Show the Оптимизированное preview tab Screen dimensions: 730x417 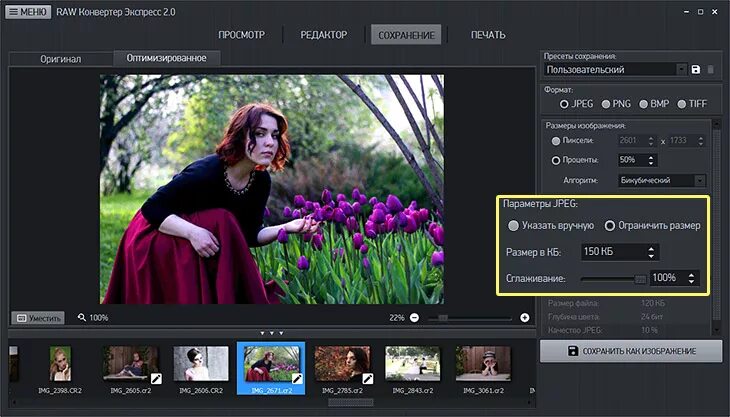(x=166, y=58)
